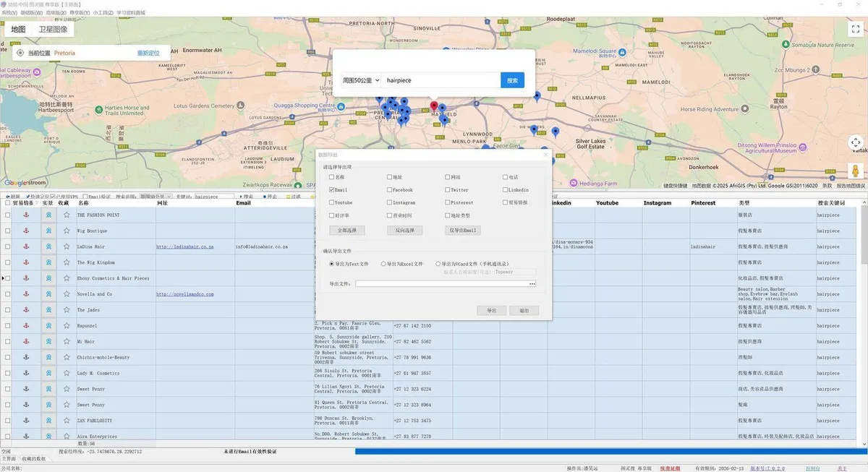Image resolution: width=868 pixels, height=472 pixels.
Task: Switch to 卫星图像 satellite map tab
Action: 53,30
